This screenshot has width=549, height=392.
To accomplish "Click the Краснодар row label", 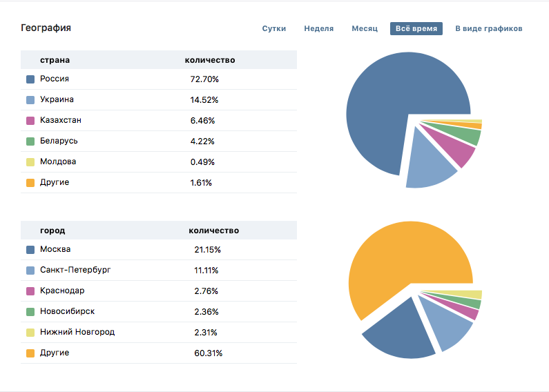I will (x=62, y=291).
